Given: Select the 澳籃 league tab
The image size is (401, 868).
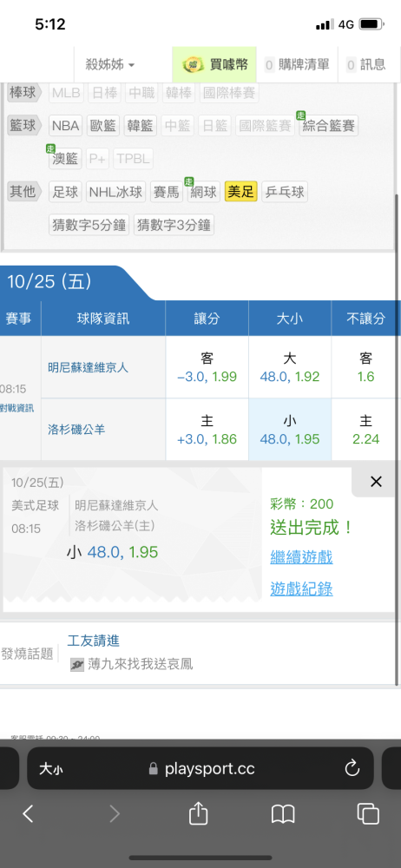Looking at the screenshot, I should pos(65,159).
